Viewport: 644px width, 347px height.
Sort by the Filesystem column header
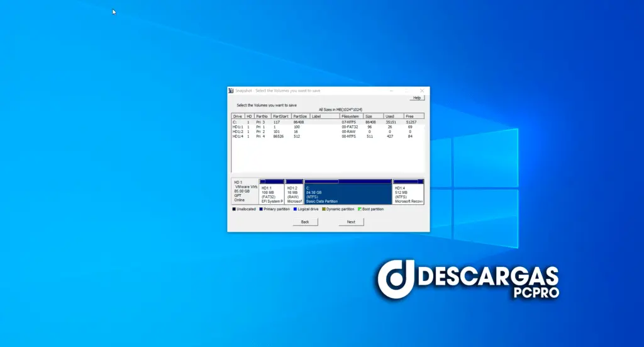tap(352, 117)
